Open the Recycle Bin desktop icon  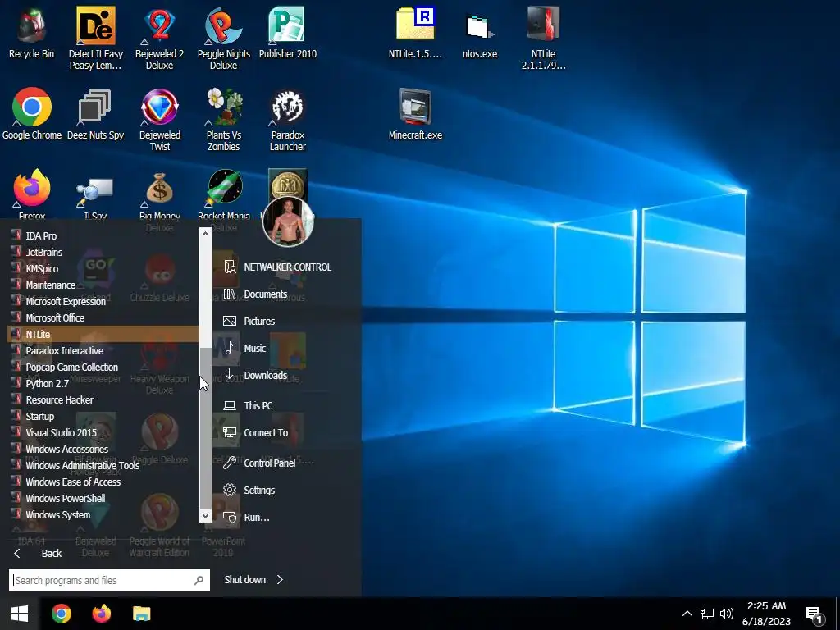[x=32, y=32]
